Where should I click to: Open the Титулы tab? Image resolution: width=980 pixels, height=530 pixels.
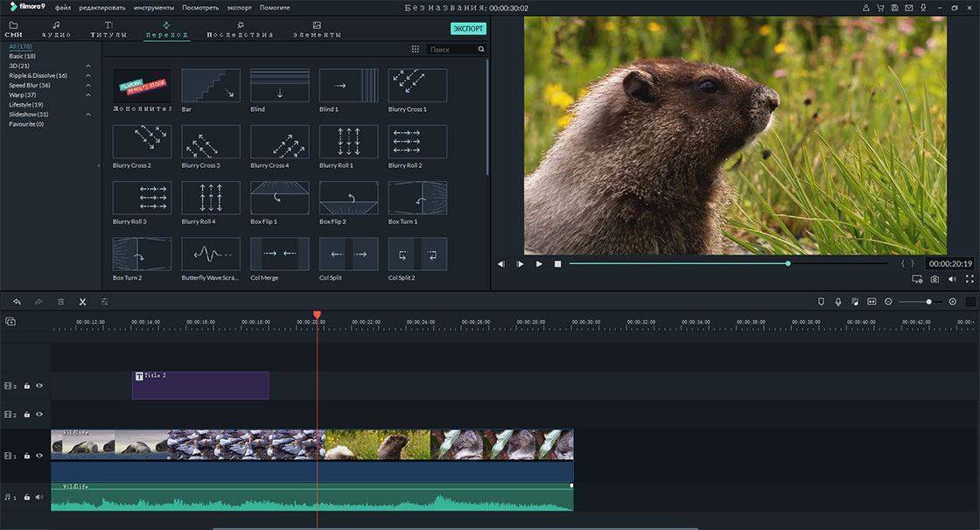click(x=108, y=30)
